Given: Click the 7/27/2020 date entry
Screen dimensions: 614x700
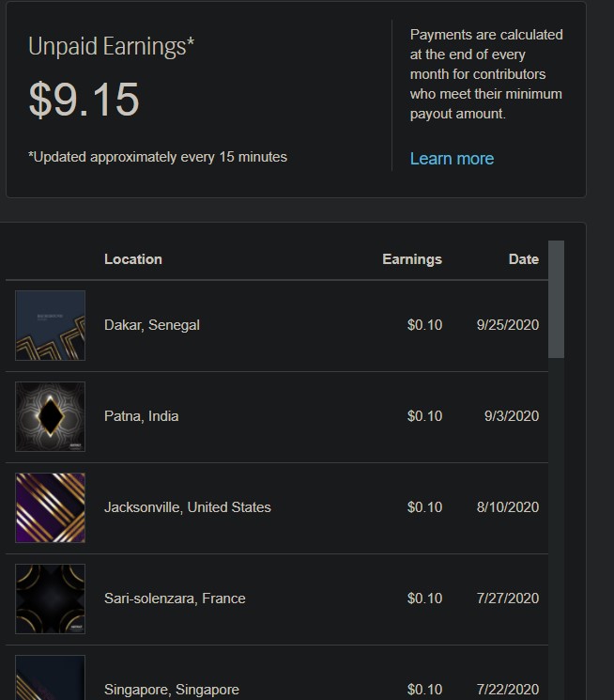Looking at the screenshot, I should click(x=508, y=599).
